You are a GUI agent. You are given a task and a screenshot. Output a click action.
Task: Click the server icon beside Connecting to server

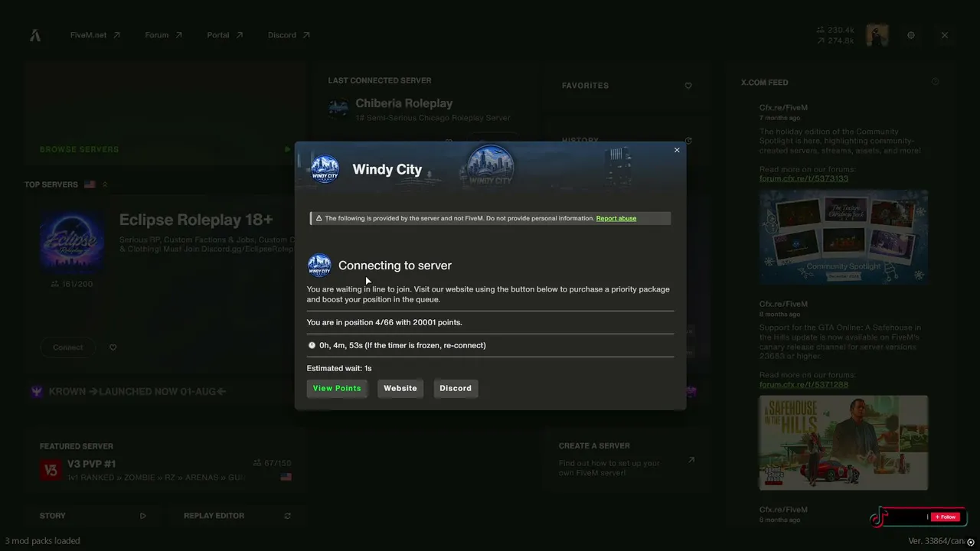click(x=319, y=266)
